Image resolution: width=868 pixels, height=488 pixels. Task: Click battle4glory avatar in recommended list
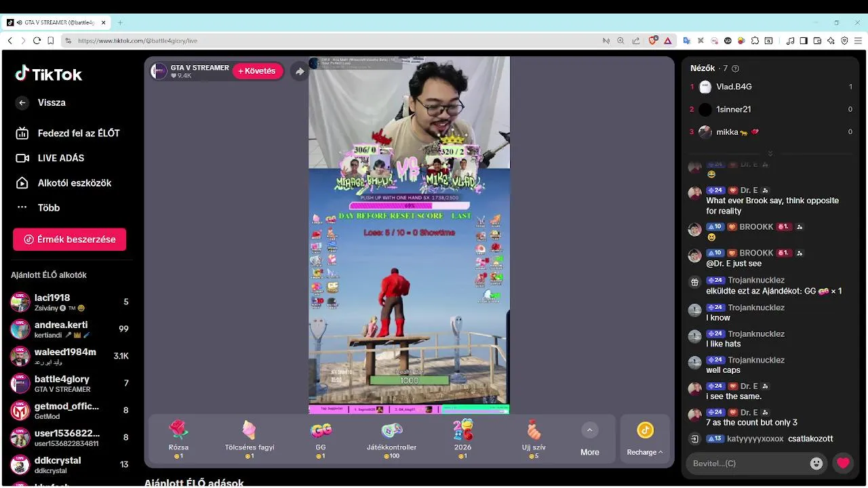(20, 384)
